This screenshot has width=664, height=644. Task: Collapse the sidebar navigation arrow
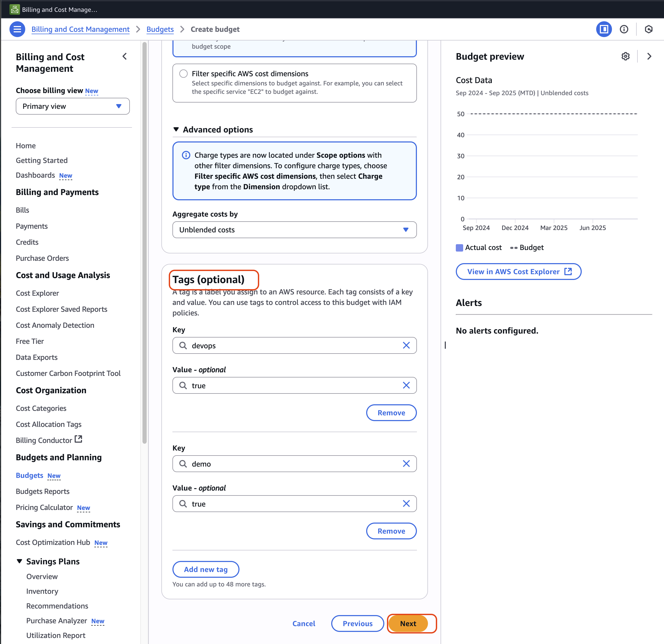pyautogui.click(x=125, y=56)
